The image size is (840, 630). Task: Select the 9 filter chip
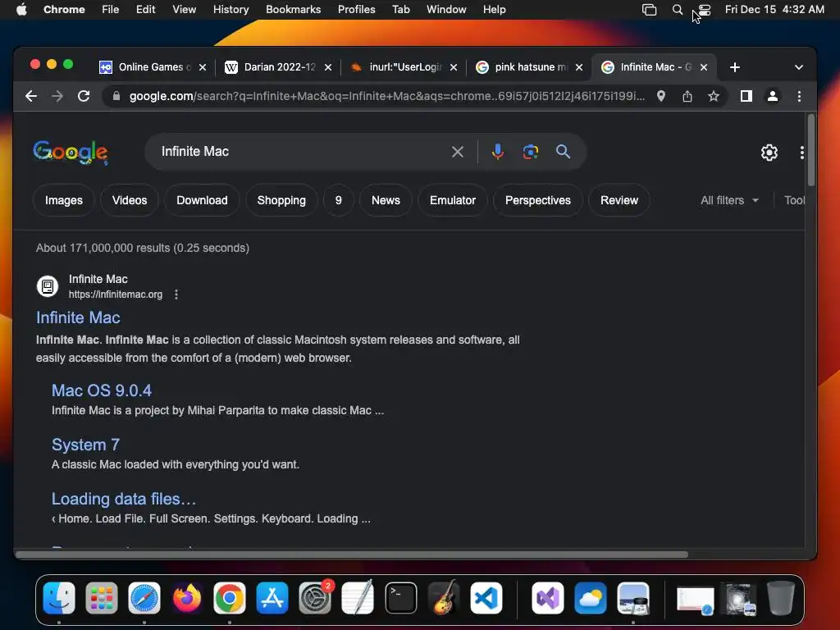(x=339, y=200)
